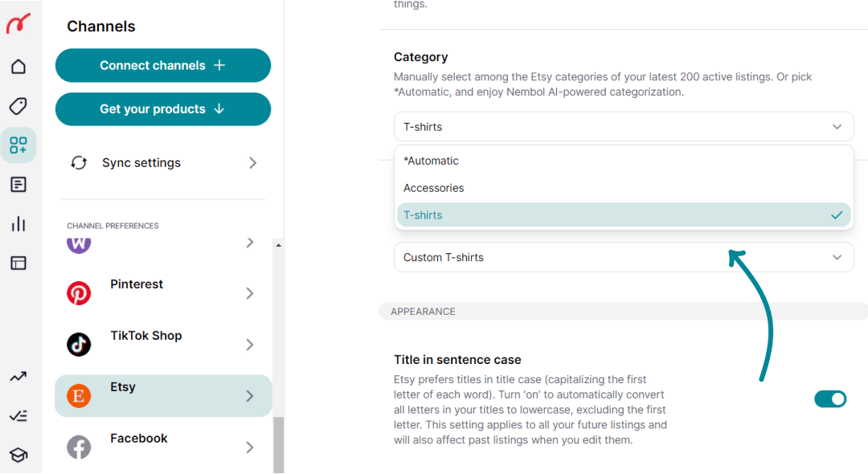This screenshot has height=474, width=868.
Task: View the bar chart analytics icon
Action: pos(18,223)
